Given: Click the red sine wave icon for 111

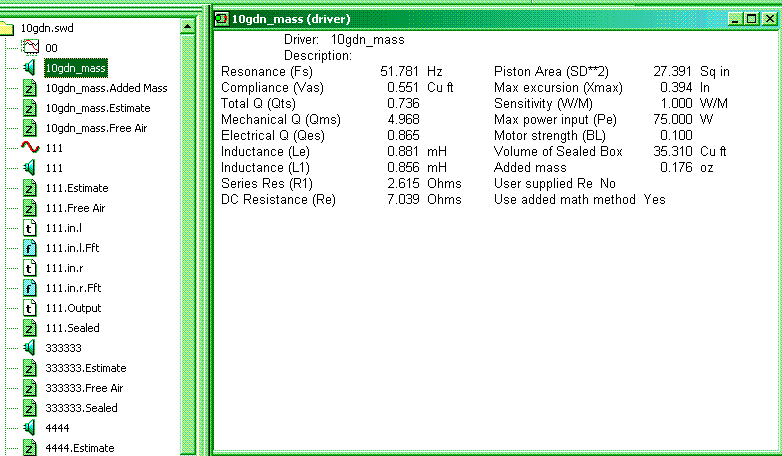Looking at the screenshot, I should pyautogui.click(x=30, y=147).
